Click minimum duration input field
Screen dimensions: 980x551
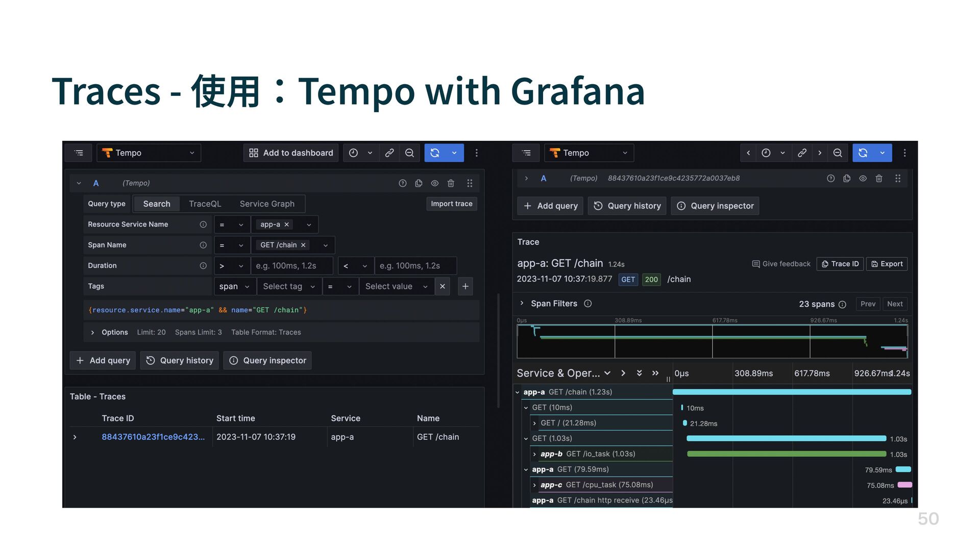[292, 266]
